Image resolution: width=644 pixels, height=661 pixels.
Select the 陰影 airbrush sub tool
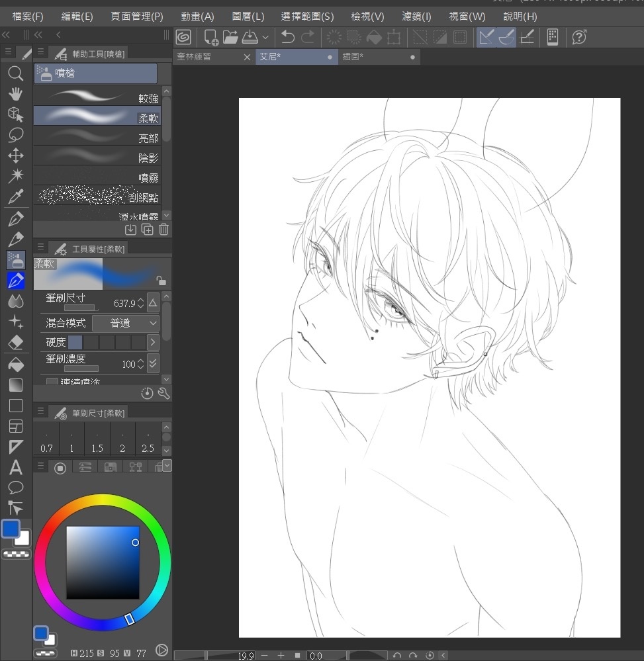pyautogui.click(x=97, y=155)
